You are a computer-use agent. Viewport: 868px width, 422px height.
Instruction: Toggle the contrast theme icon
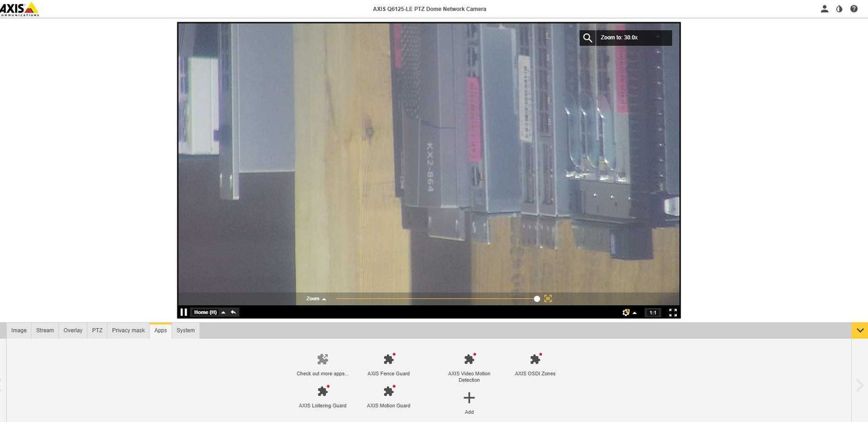point(839,9)
